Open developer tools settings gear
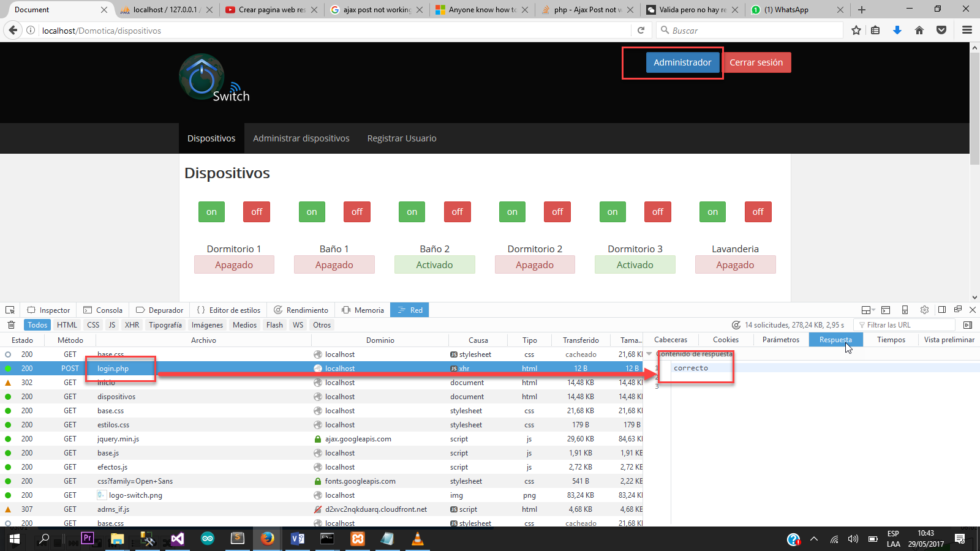Viewport: 980px width, 551px height. click(924, 310)
